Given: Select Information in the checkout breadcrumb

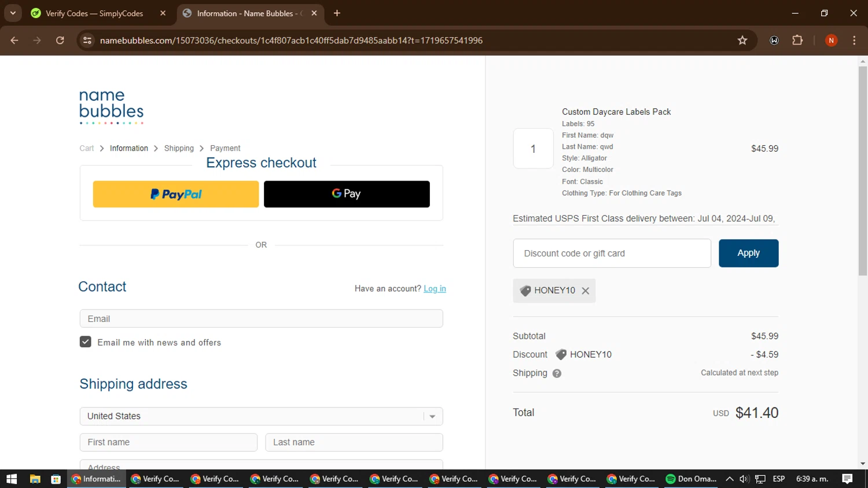Looking at the screenshot, I should point(129,148).
